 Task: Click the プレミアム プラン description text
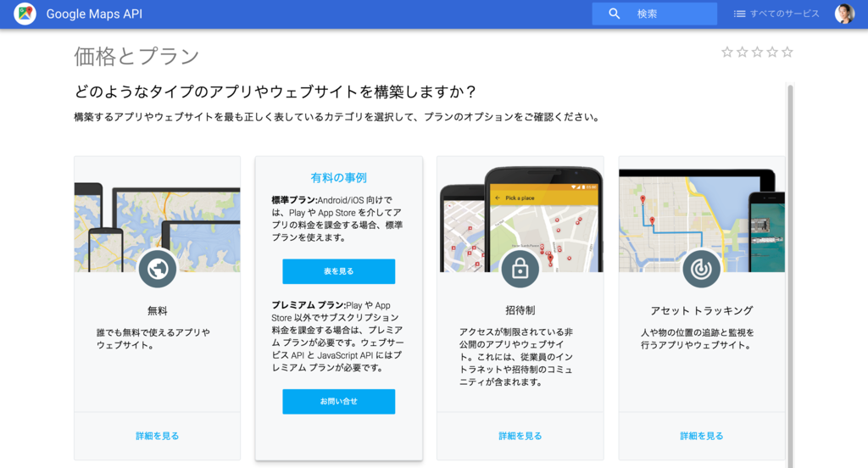coord(337,337)
